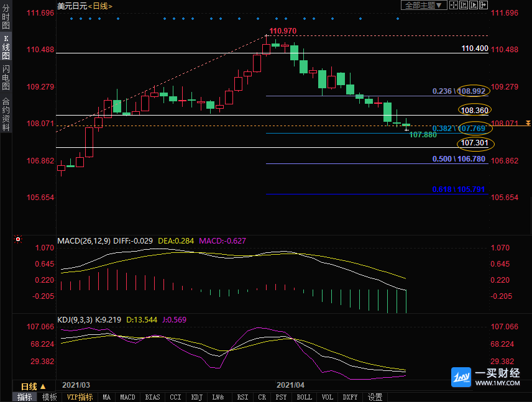Viewport: 532px width, 402px height.
Task: Click the chart playback icon
Action: tap(474, 5)
